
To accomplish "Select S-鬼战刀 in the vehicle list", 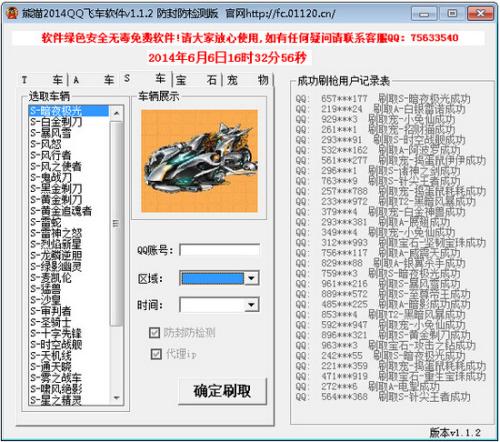I will coord(69,178).
